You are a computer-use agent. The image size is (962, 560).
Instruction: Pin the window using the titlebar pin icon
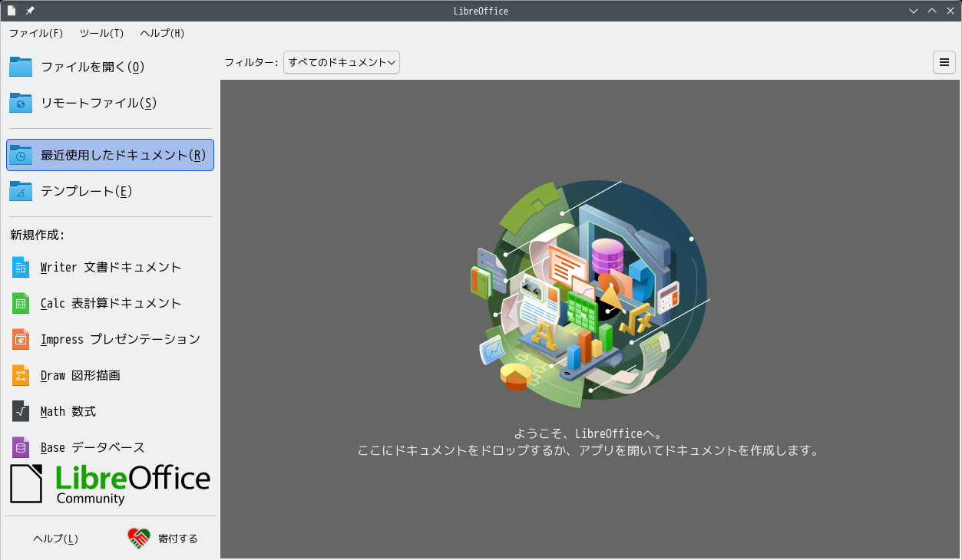coord(30,11)
